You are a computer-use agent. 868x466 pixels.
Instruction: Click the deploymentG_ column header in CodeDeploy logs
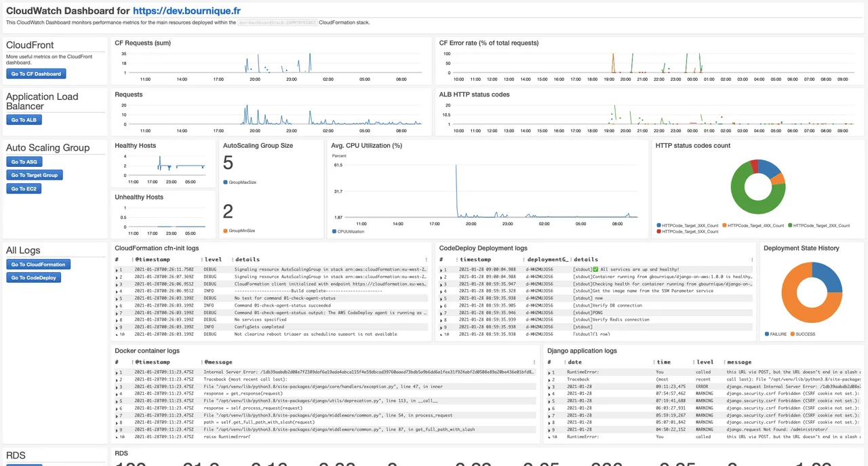tap(547, 259)
